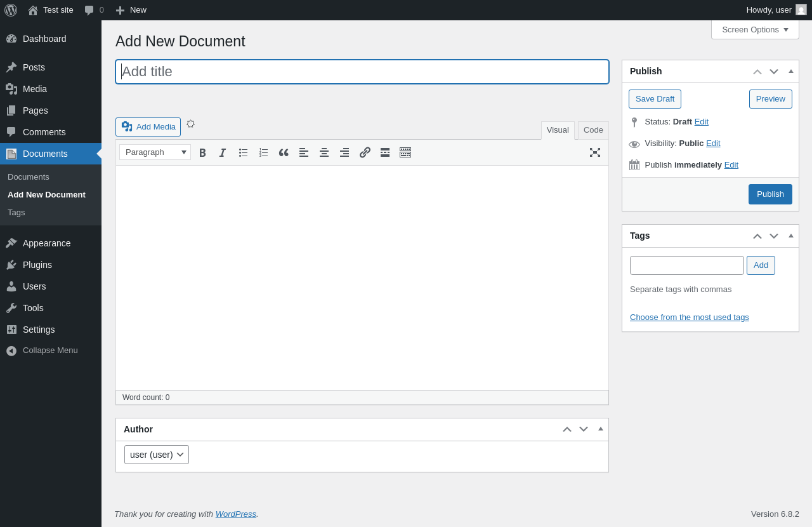Select the Documents sidebar menu
The width and height of the screenshot is (812, 527).
click(51, 154)
